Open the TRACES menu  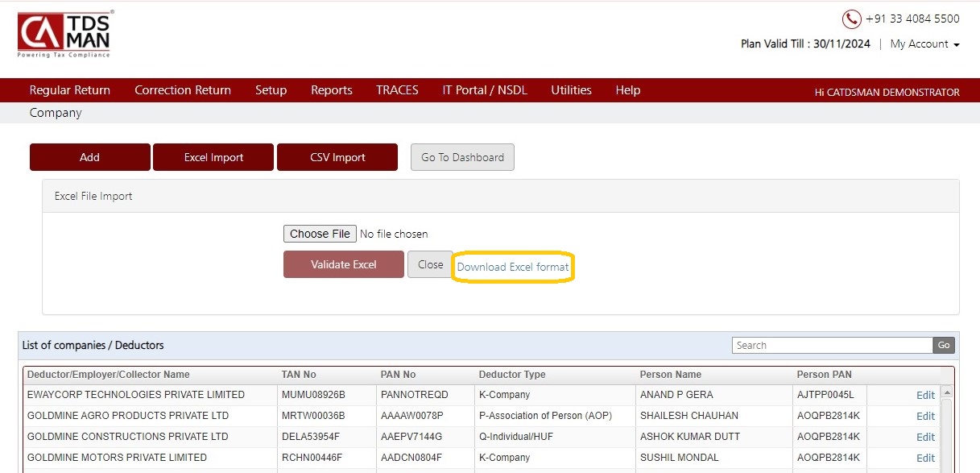(397, 90)
